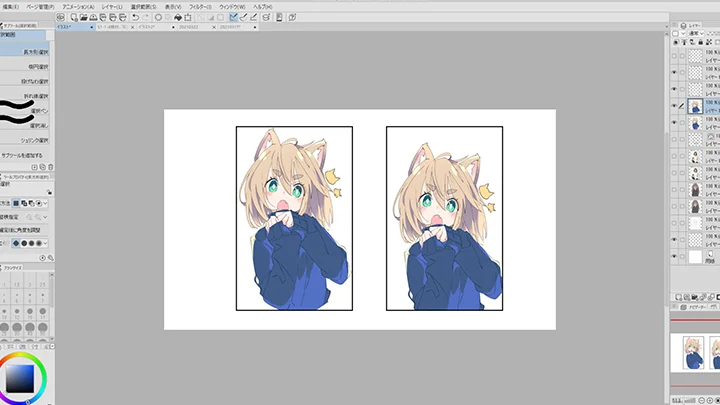Screen dimensions: 720x405
Task: Click New layer folder icon at layer panel bottom
Action: [695, 298]
